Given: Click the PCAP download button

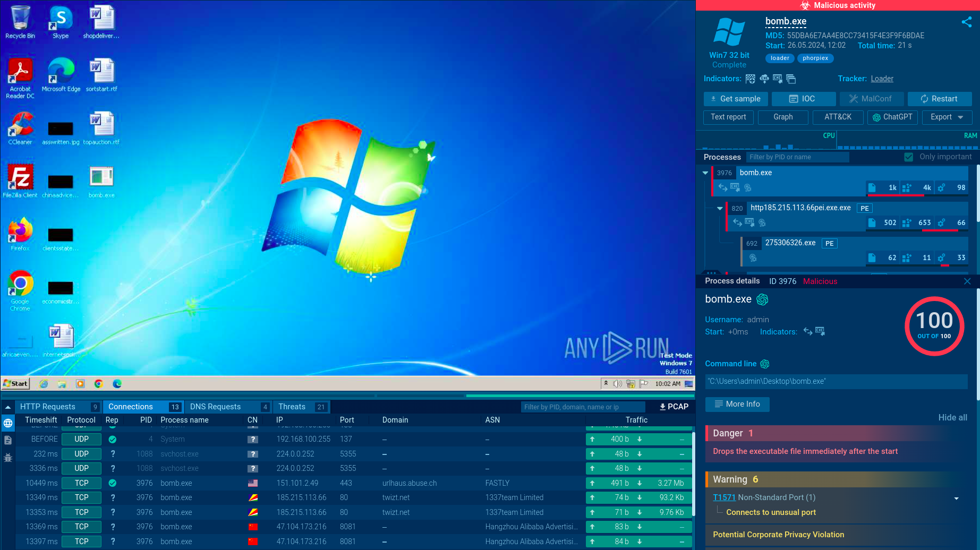Looking at the screenshot, I should tap(674, 407).
